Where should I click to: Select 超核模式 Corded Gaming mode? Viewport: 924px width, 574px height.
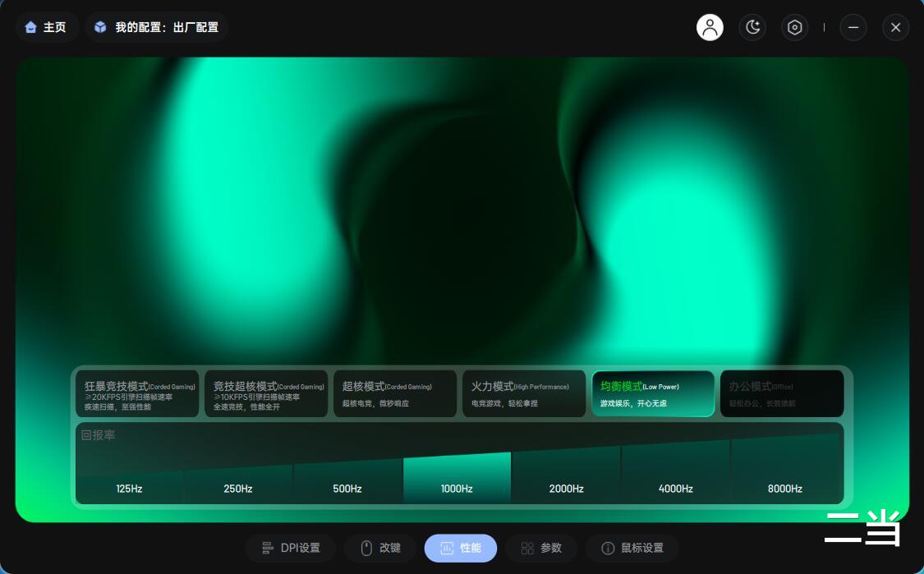395,393
